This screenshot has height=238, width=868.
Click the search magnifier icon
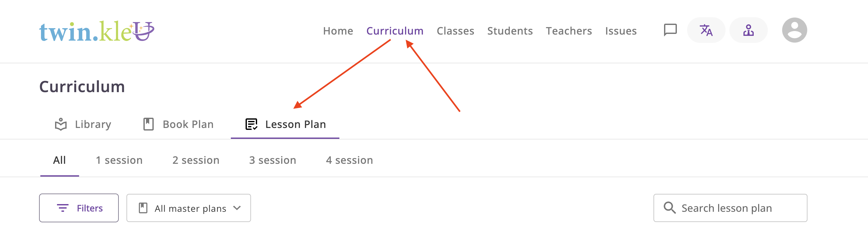(669, 208)
